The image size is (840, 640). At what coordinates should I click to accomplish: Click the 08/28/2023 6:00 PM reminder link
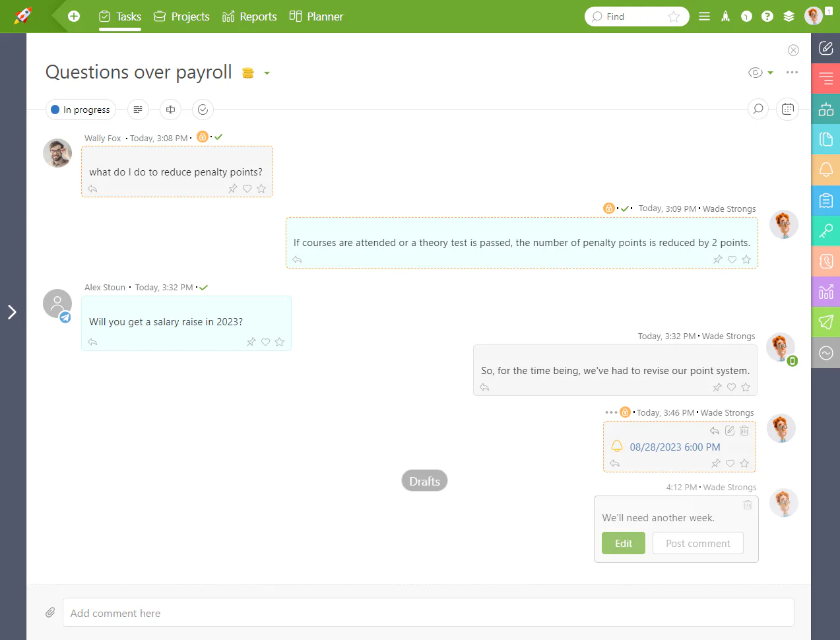[675, 447]
